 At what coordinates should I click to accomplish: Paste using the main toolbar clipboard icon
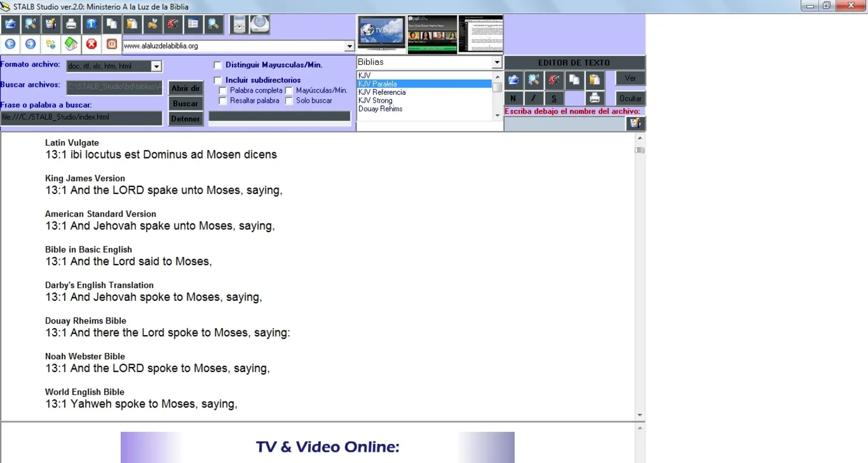point(132,24)
